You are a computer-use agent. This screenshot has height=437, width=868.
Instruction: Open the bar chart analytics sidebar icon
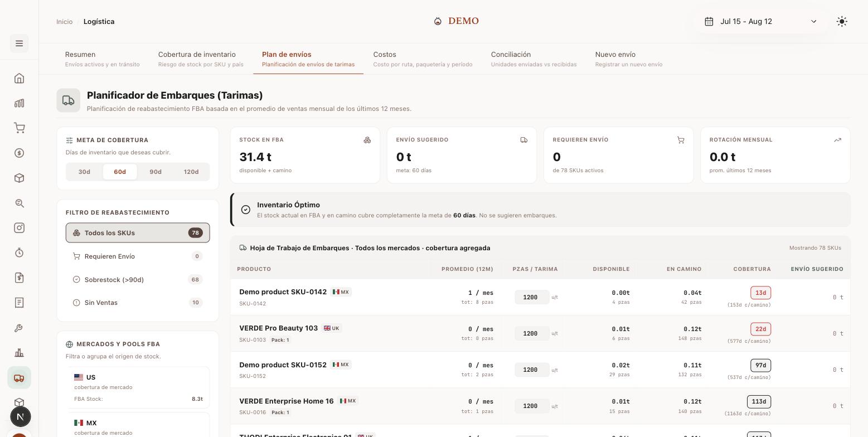coord(19,103)
